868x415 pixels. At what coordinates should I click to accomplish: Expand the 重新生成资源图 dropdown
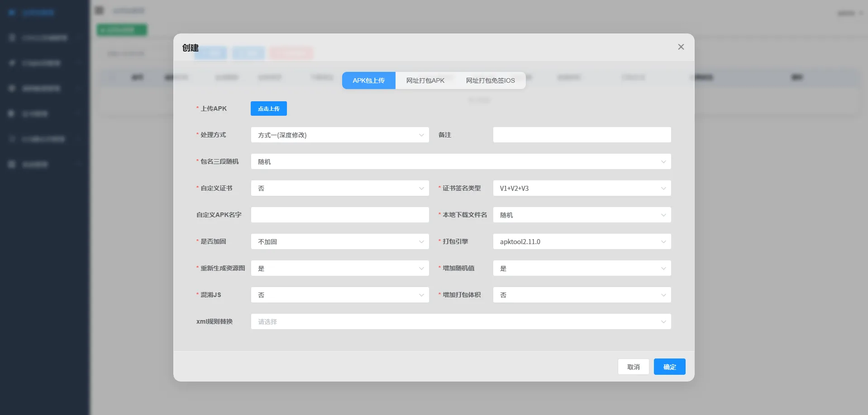click(x=339, y=268)
